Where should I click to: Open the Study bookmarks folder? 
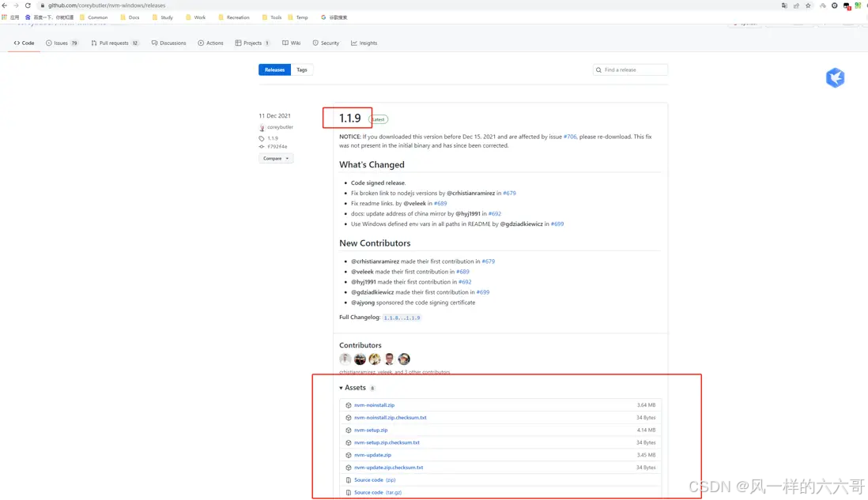(x=163, y=17)
